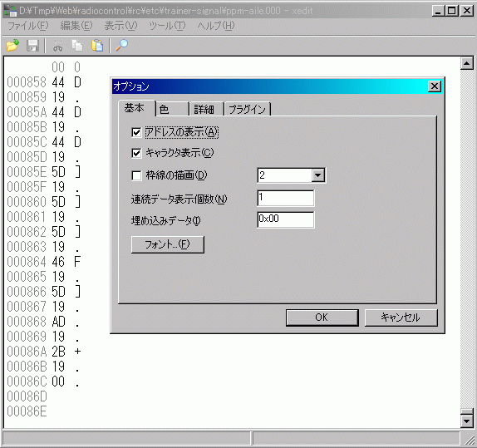Click the open file folder icon
This screenshot has height=448, width=477.
[x=12, y=46]
